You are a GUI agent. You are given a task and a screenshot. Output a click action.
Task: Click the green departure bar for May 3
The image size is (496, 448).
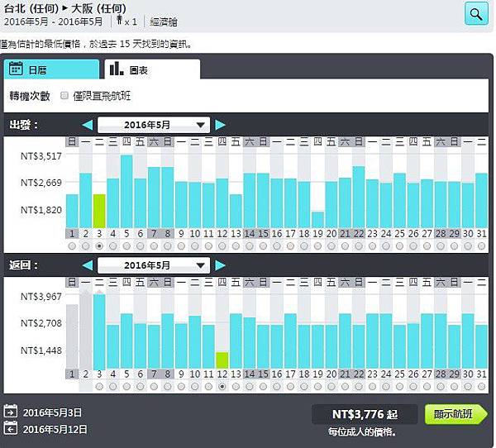[x=99, y=211]
